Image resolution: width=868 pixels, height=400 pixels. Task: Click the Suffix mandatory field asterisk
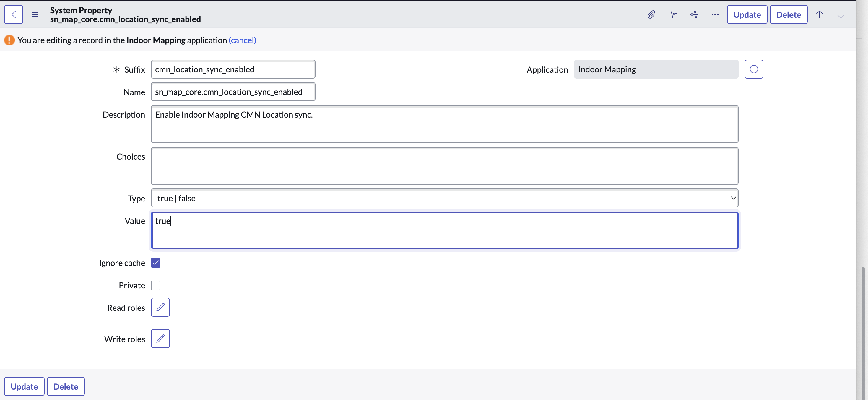tap(117, 69)
